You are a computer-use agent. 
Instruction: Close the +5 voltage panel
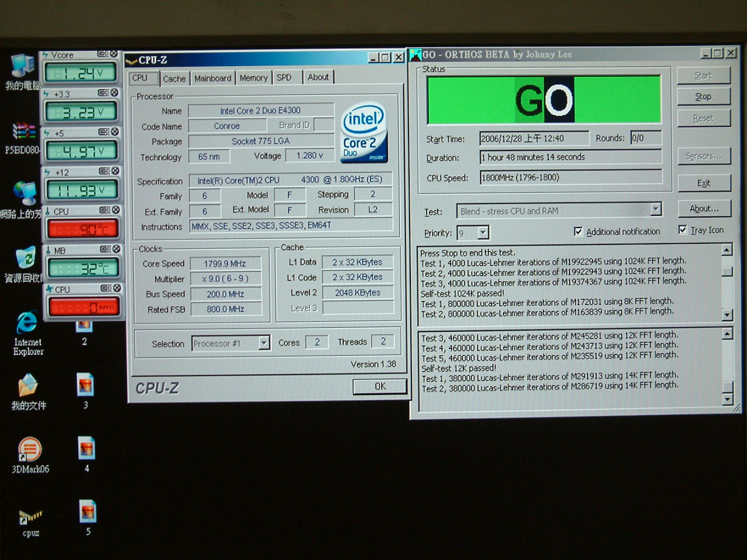coord(115,132)
